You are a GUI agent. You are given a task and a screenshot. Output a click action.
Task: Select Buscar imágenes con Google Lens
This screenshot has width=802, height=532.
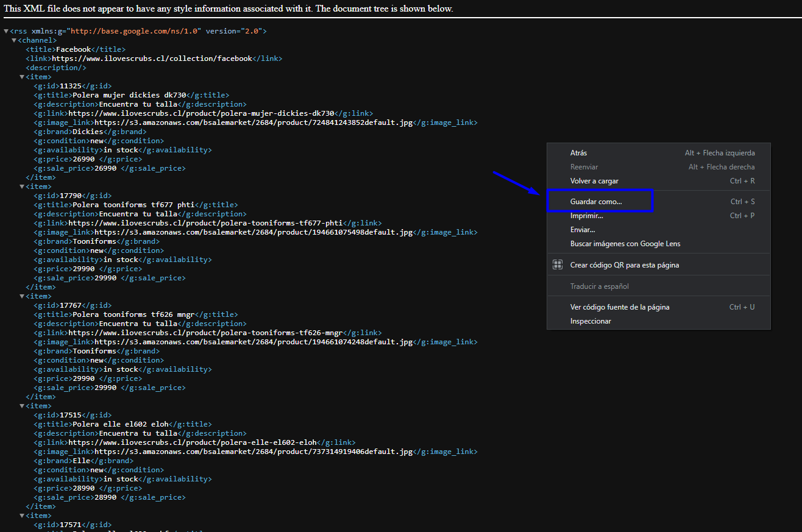[659, 244]
